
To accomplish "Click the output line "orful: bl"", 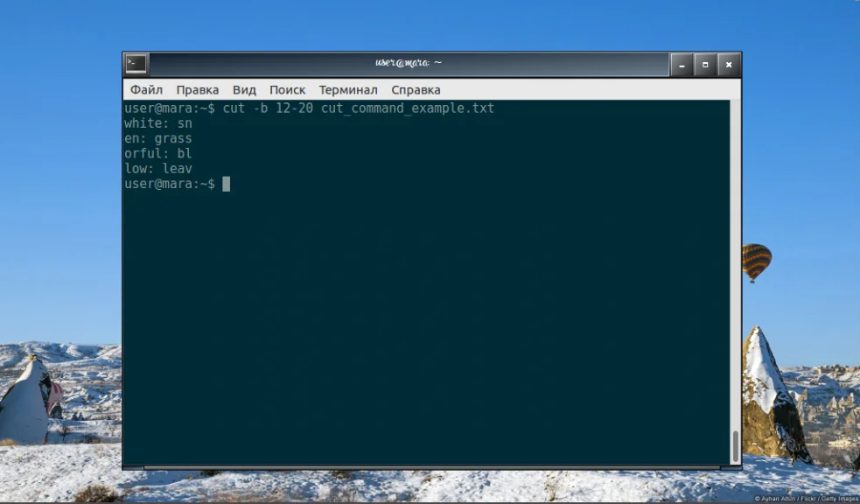I will point(158,153).
